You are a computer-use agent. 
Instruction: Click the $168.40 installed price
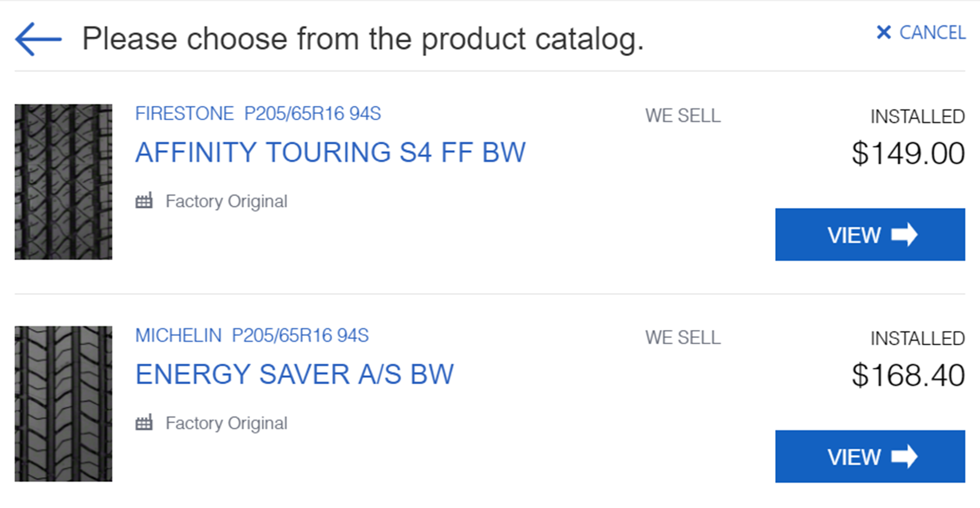pos(907,375)
